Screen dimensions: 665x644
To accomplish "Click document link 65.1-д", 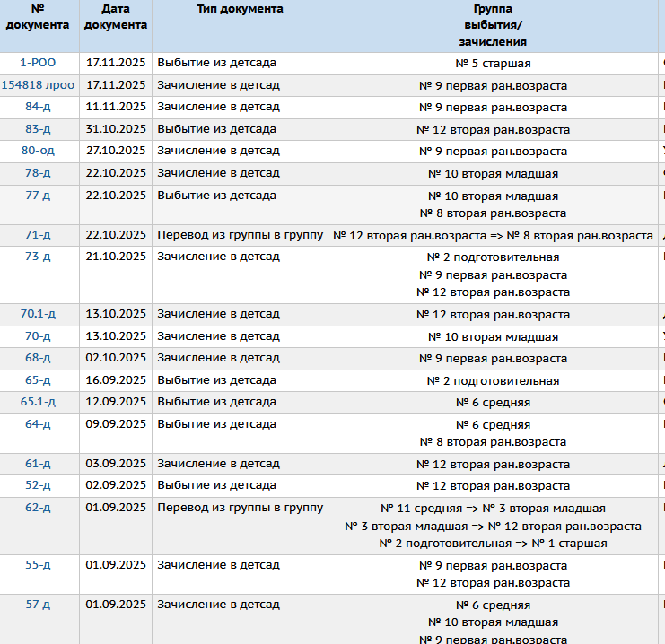I will 38,402.
